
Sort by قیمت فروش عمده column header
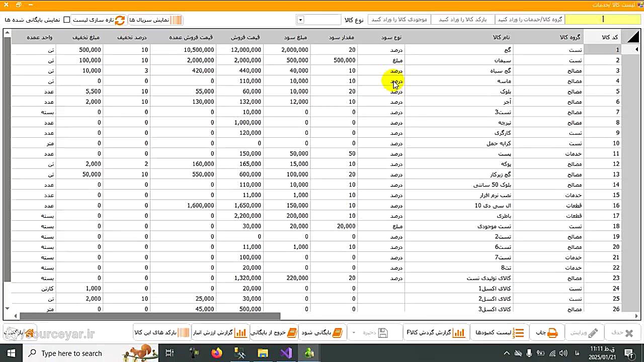[x=183, y=37]
